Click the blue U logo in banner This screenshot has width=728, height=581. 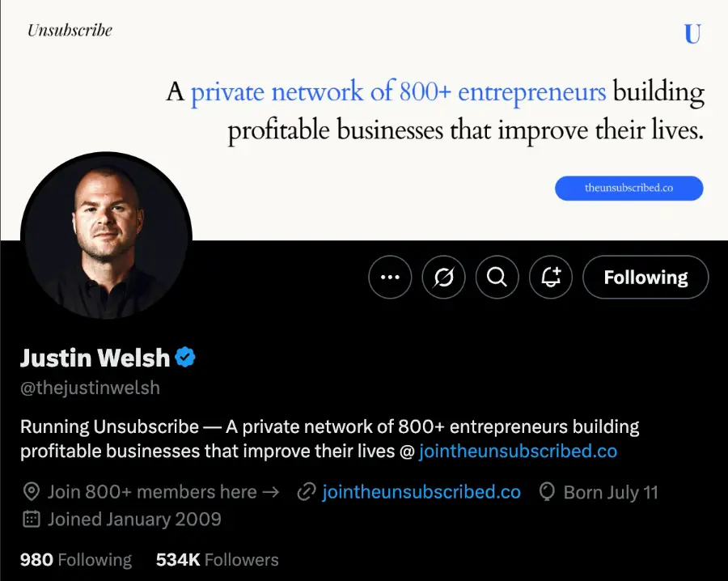pyautogui.click(x=692, y=34)
